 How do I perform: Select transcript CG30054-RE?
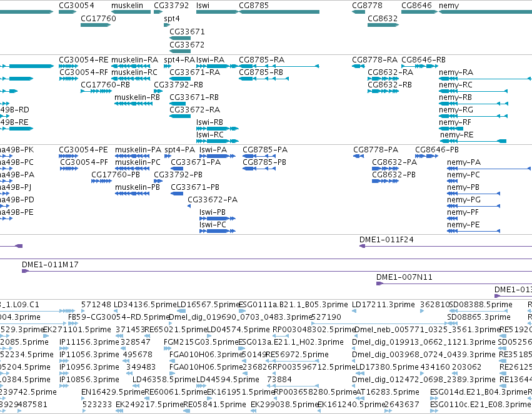click(84, 59)
